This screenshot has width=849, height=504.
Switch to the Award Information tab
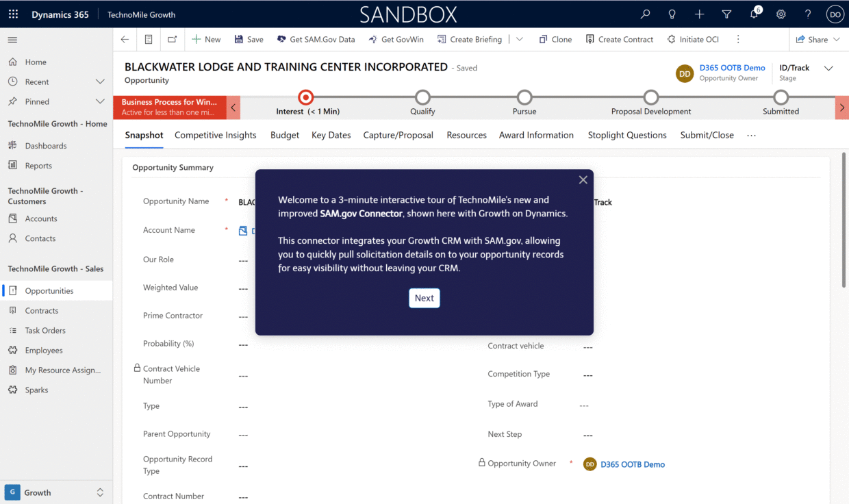coord(536,135)
